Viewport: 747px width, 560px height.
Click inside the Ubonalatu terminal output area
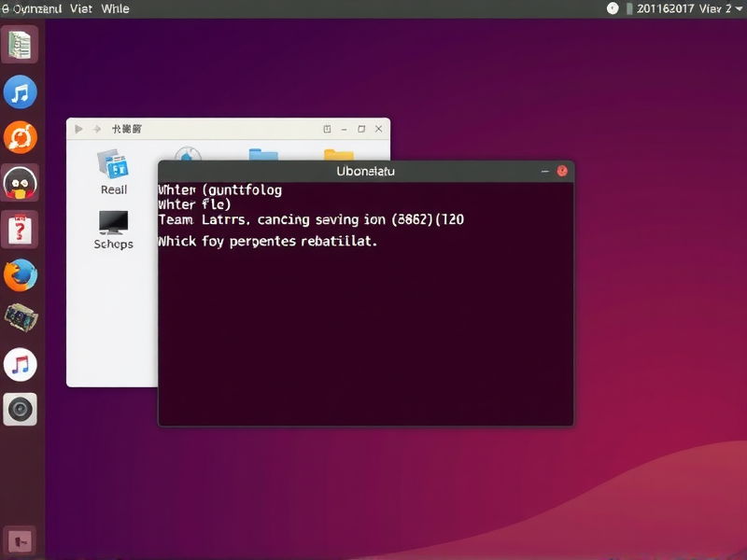click(364, 308)
